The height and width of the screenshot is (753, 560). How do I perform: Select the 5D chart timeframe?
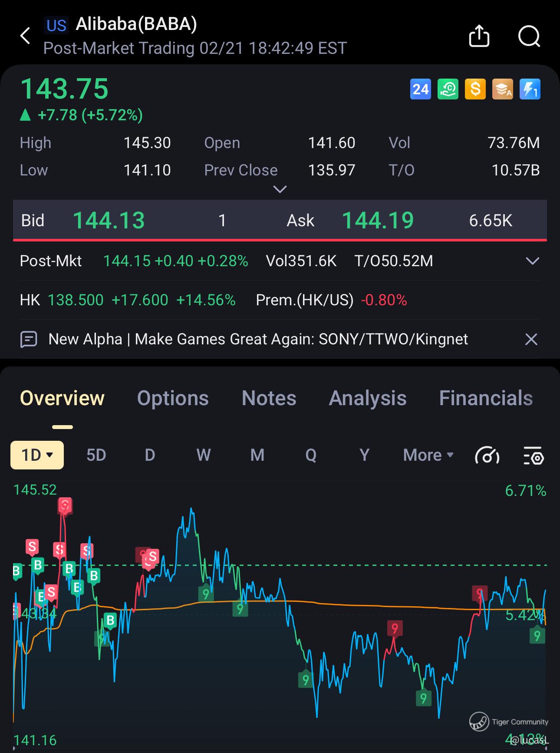pos(96,455)
